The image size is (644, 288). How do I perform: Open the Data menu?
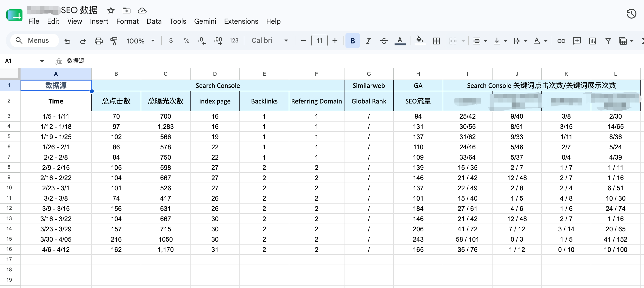pyautogui.click(x=154, y=21)
